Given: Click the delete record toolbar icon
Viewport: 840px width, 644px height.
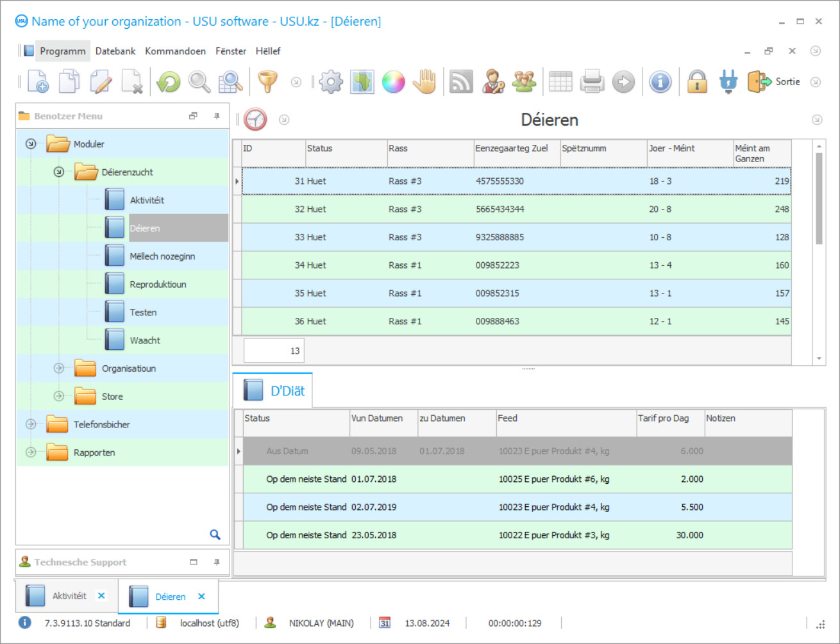Looking at the screenshot, I should 132,82.
